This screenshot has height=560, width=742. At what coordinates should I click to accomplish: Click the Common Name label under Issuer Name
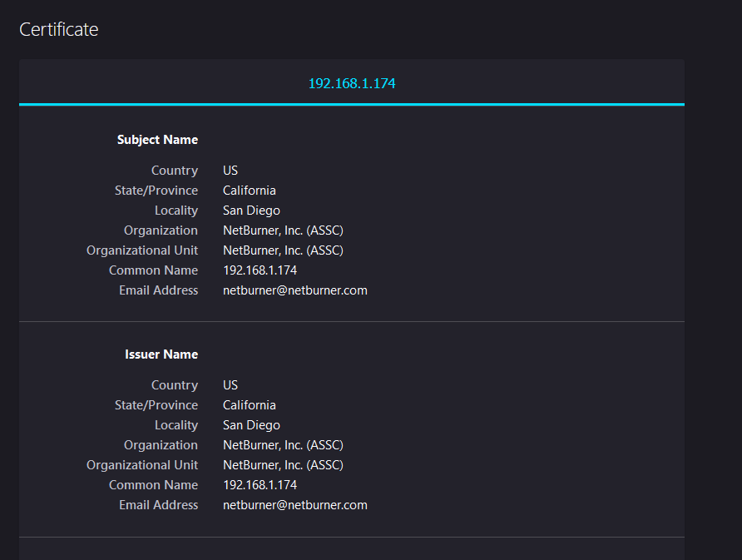pyautogui.click(x=153, y=485)
